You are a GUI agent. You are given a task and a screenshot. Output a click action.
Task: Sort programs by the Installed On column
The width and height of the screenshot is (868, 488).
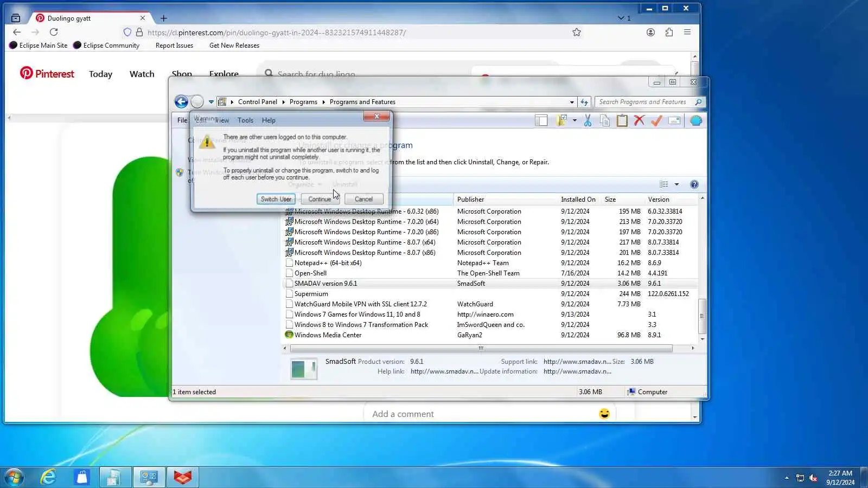point(578,200)
